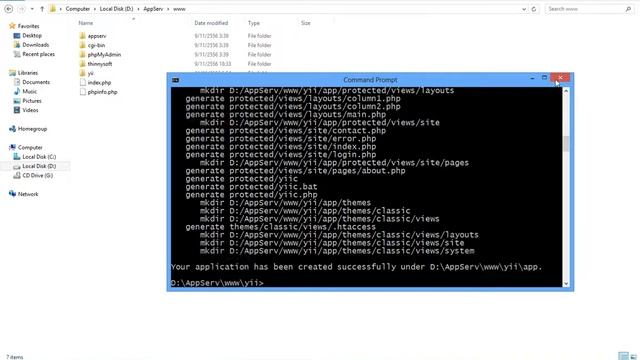
Task: Open the recent locations dropdown arrow
Action: (32, 9)
